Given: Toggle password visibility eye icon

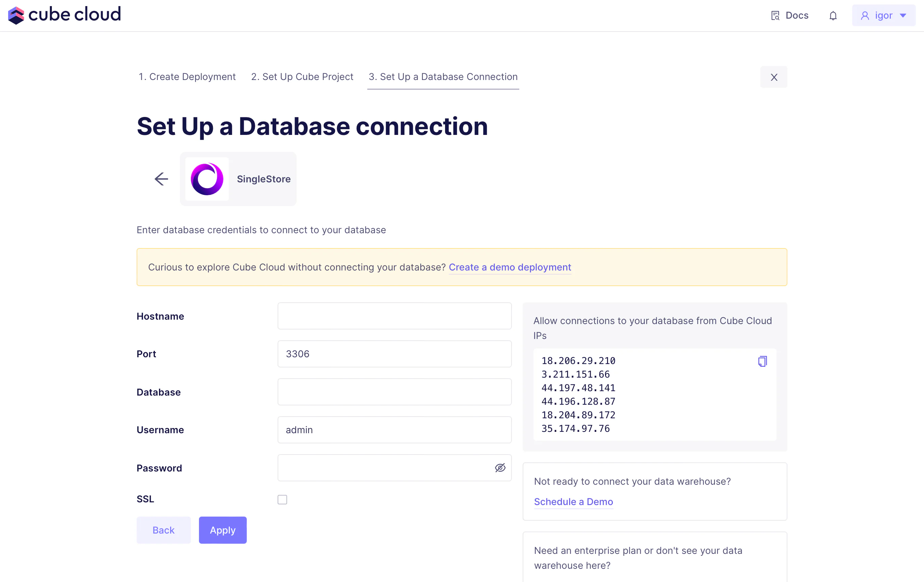Looking at the screenshot, I should (x=500, y=468).
